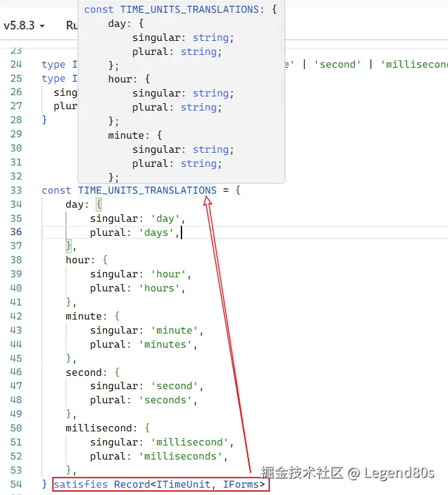Image resolution: width=448 pixels, height=495 pixels.
Task: Click the 'seconds' string on line 48
Action: coord(165,401)
